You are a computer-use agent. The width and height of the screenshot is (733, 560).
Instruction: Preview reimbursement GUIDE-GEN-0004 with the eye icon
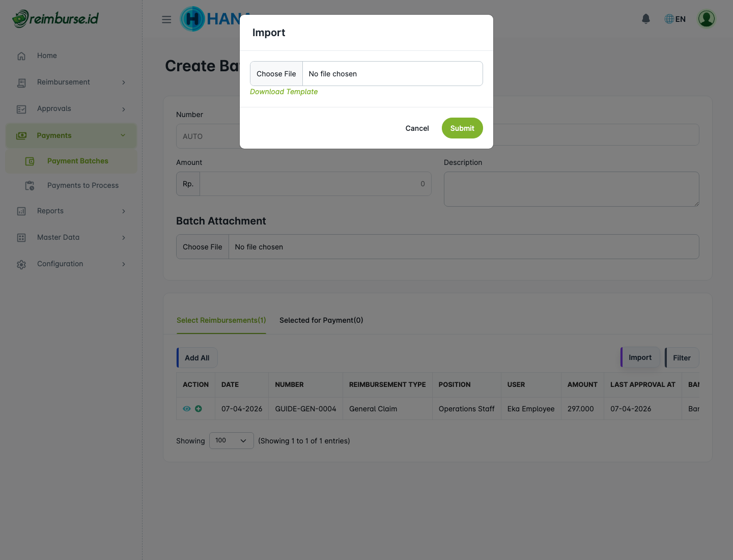[x=187, y=408]
